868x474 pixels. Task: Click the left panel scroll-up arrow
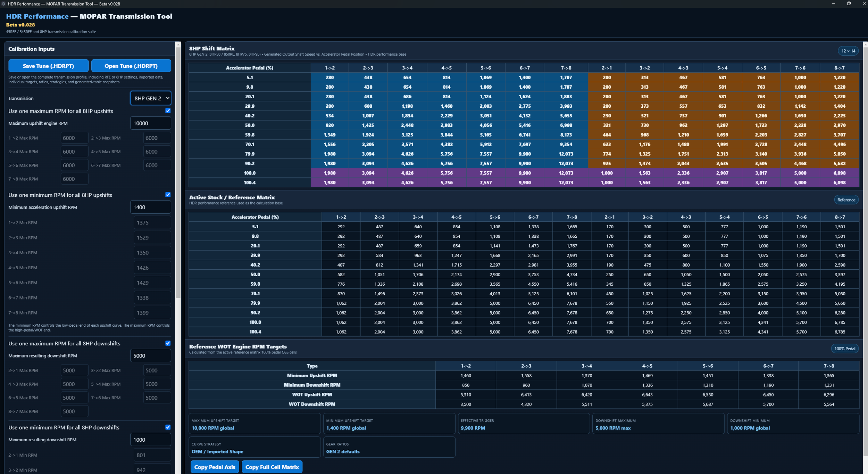(x=178, y=44)
